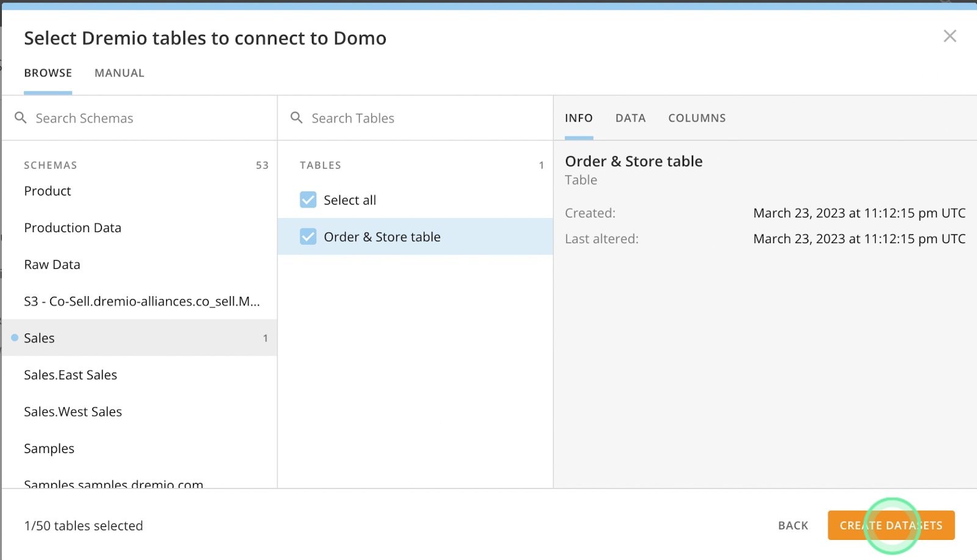
Task: Open the Sales.East Sales schema
Action: (x=70, y=375)
